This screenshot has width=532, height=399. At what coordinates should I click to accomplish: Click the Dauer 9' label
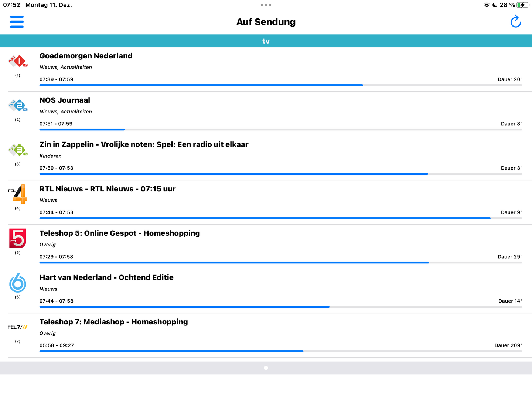click(511, 212)
